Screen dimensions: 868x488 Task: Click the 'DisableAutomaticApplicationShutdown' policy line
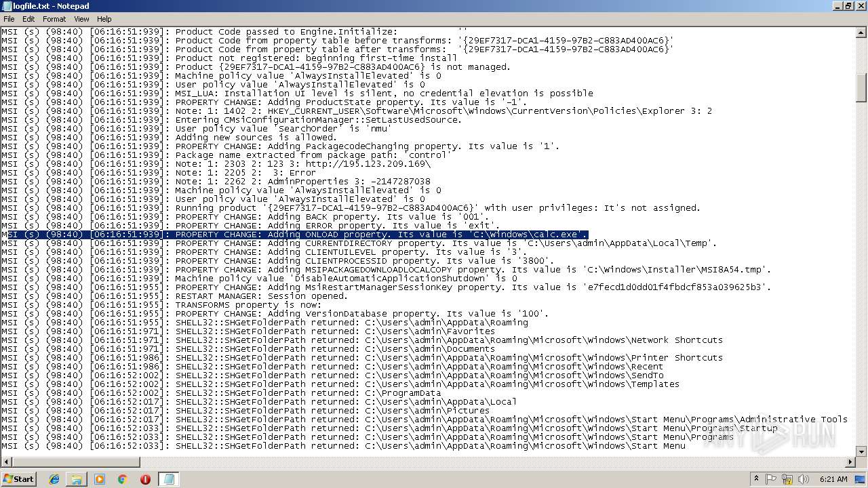pos(258,279)
